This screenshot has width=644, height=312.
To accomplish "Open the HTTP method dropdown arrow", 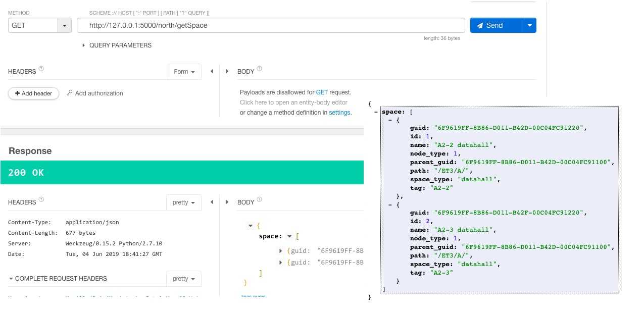I will point(65,25).
